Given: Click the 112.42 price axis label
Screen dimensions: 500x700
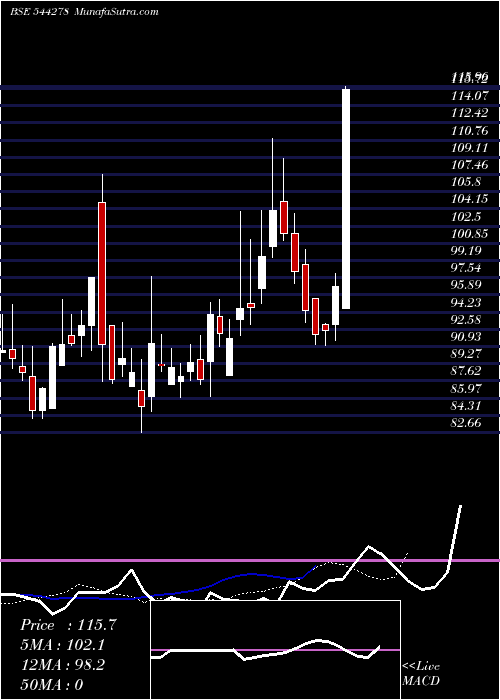Looking at the screenshot, I should coord(469,113).
